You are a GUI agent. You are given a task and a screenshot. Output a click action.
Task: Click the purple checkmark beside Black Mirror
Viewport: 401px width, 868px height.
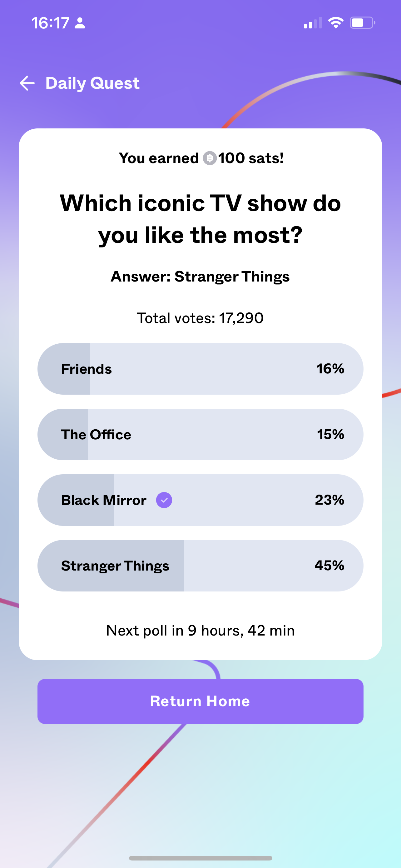164,500
